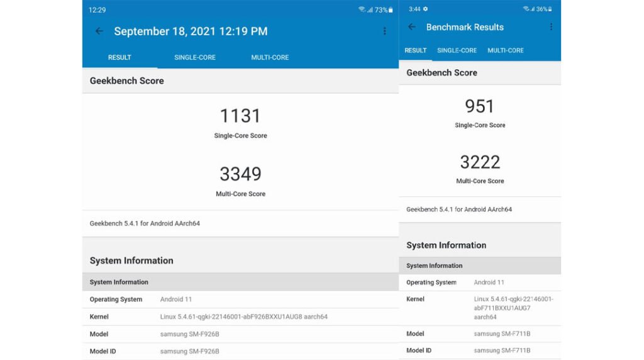Tap Wi-Fi icon in status bar at 3:44

tap(525, 9)
